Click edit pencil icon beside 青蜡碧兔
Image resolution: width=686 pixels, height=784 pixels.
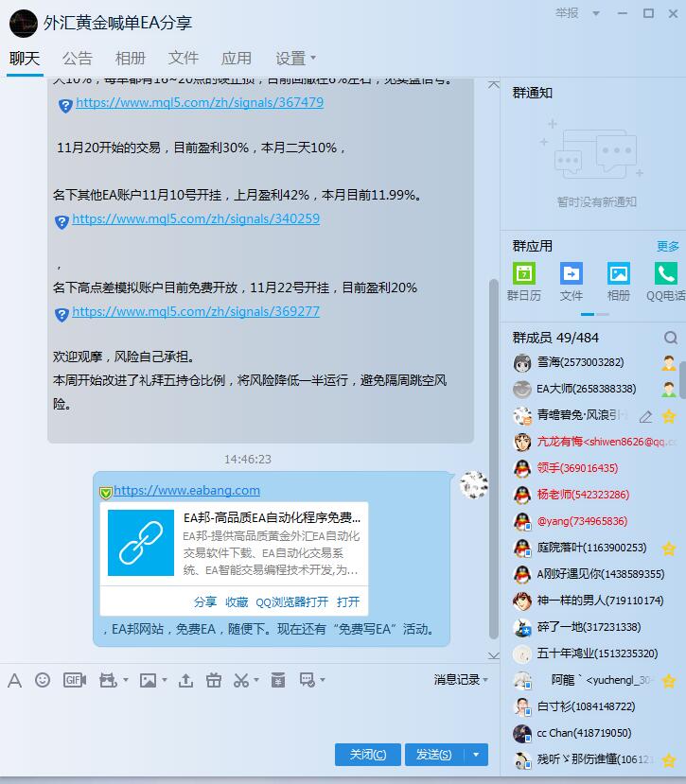coord(646,416)
